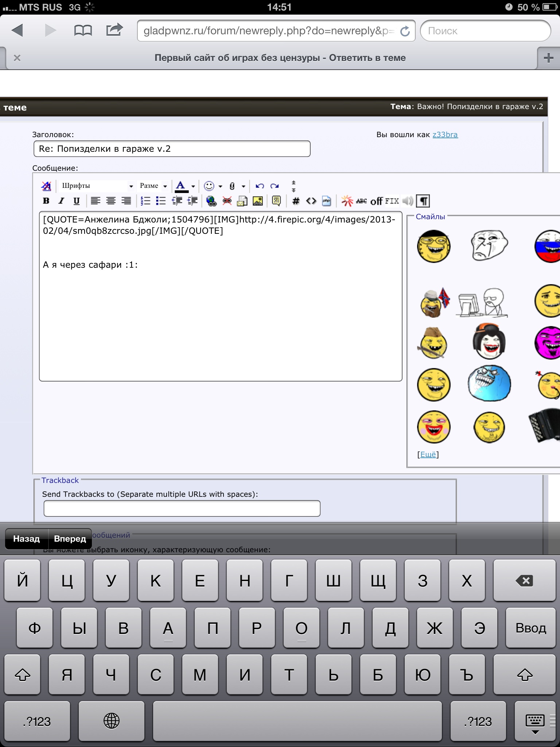Insert an ordered numbered list

(x=145, y=201)
